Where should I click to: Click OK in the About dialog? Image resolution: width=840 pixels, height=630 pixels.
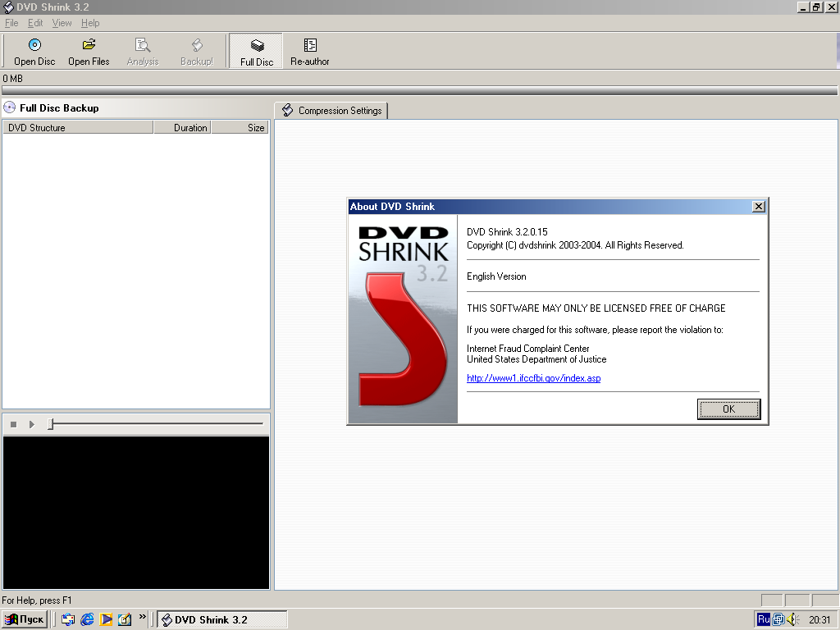pyautogui.click(x=728, y=409)
